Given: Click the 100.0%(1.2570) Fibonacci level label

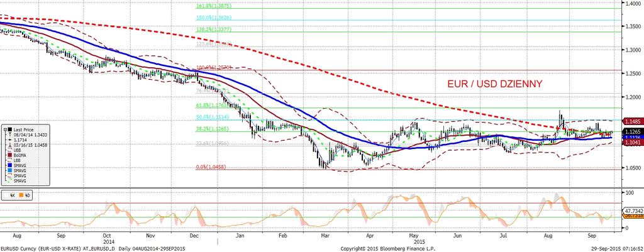Looking at the screenshot, I should point(213,67).
